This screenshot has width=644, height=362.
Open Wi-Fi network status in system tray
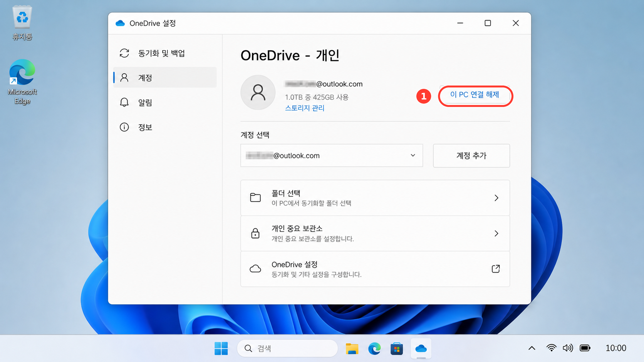coord(552,348)
